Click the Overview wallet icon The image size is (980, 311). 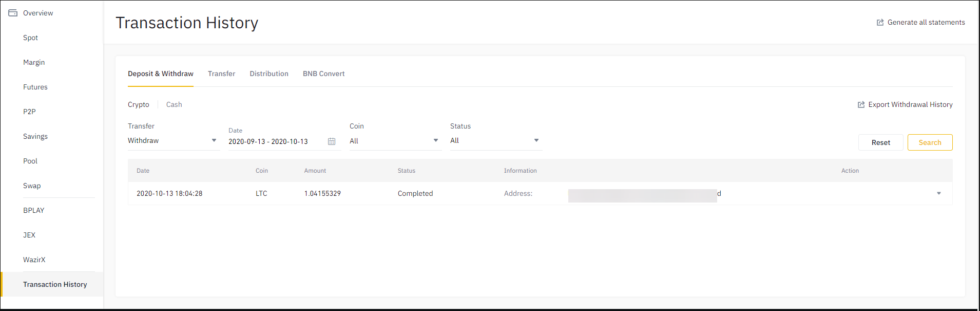coord(13,13)
